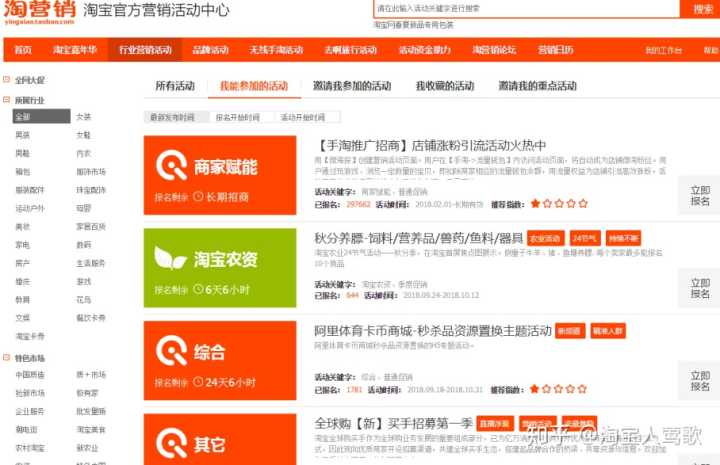This screenshot has height=465, width=720.
Task: Click the magnifier icon on 综合 banner
Action: pyautogui.click(x=172, y=351)
